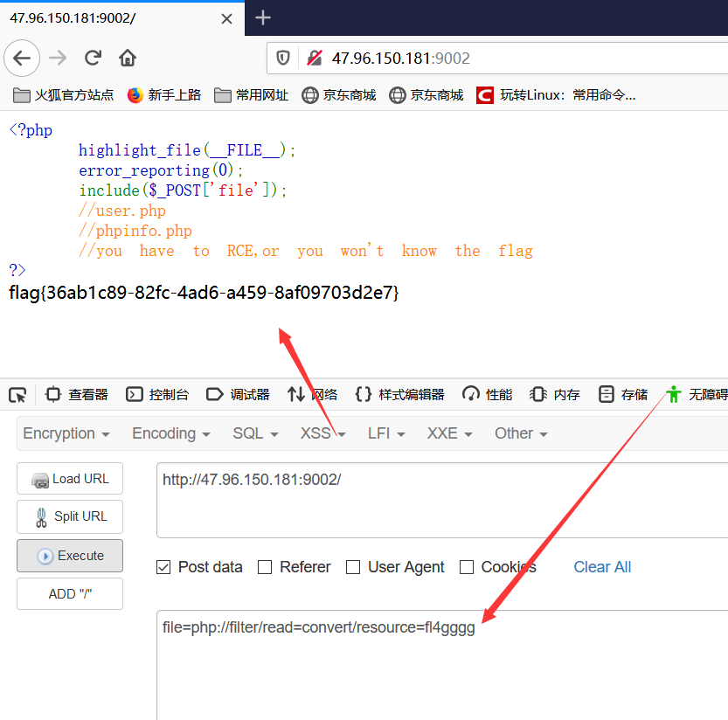Click the insecure connection padlock icon

point(315,58)
